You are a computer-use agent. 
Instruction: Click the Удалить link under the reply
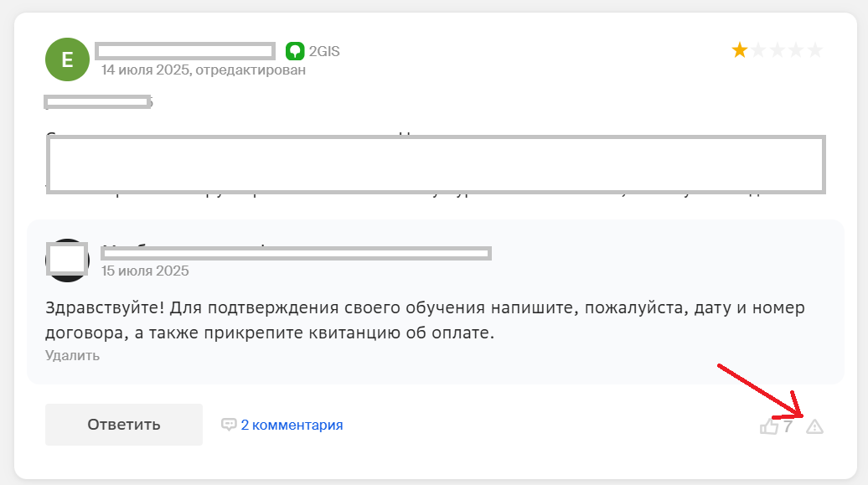(72, 356)
